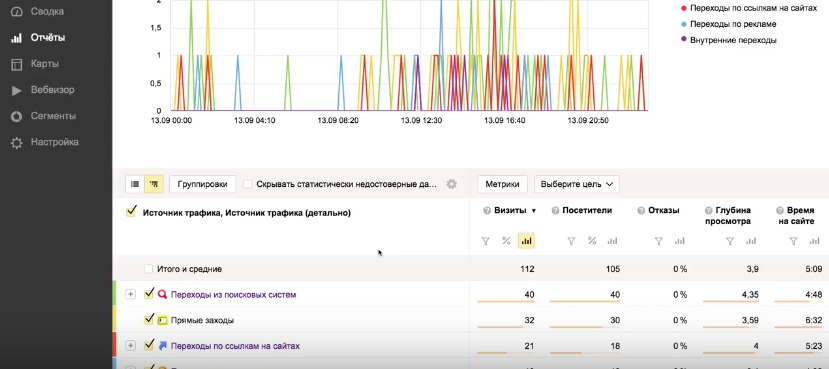Click filter funnel icon under Визиты
Viewport: 829px width, 369px height.
pos(485,241)
